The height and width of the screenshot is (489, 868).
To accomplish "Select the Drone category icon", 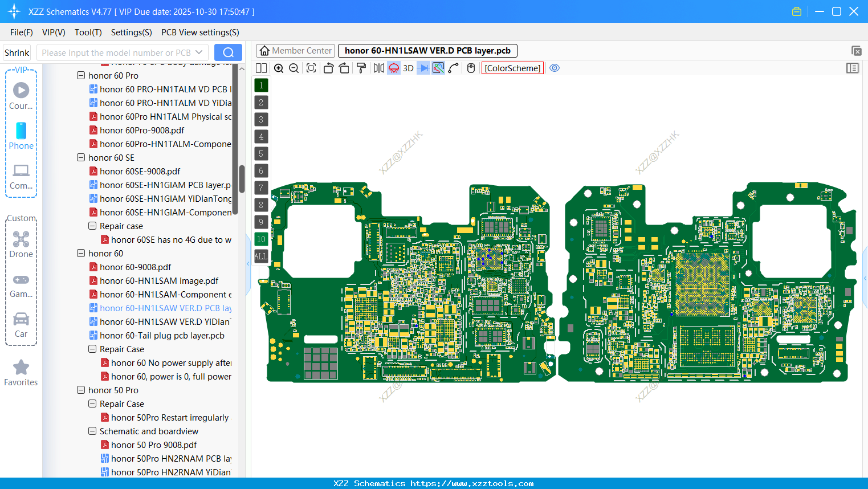I will tap(21, 244).
